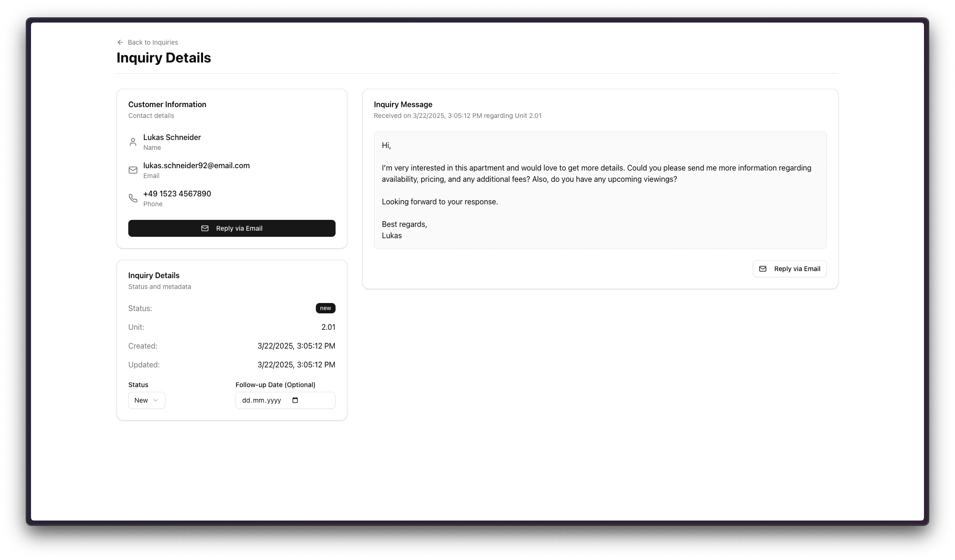955x560 pixels.
Task: Click the phone number +49 1523 4567890
Action: coord(177,194)
